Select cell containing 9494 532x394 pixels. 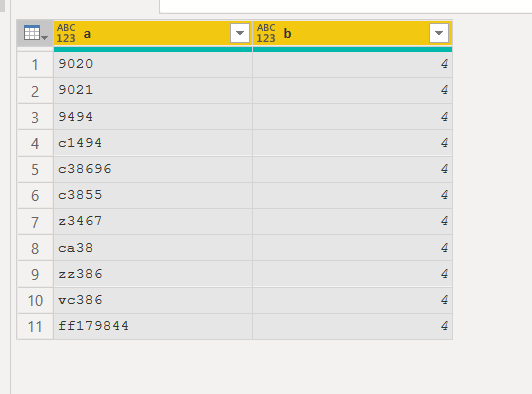point(153,117)
